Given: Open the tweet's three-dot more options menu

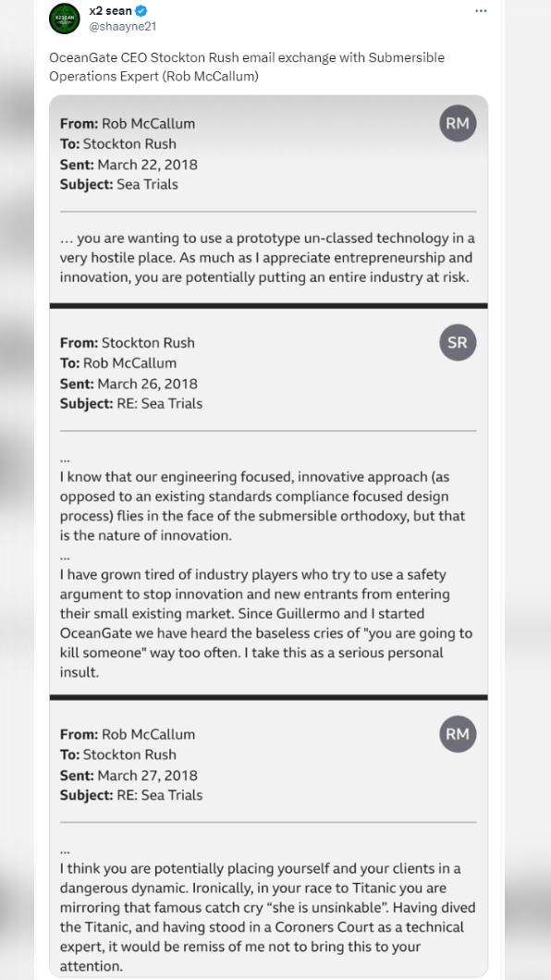Looking at the screenshot, I should 481,10.
